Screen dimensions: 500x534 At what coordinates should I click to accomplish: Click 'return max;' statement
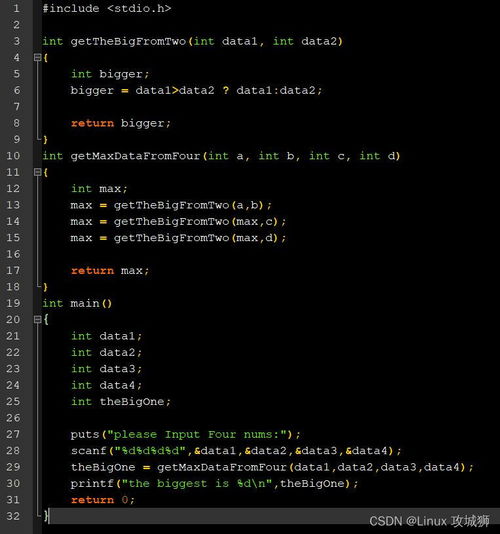pos(110,270)
